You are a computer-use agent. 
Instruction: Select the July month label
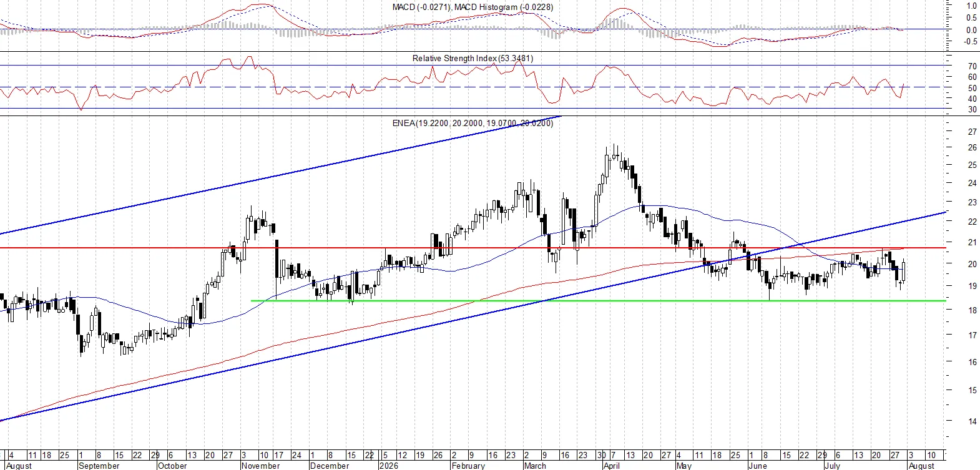(833, 466)
